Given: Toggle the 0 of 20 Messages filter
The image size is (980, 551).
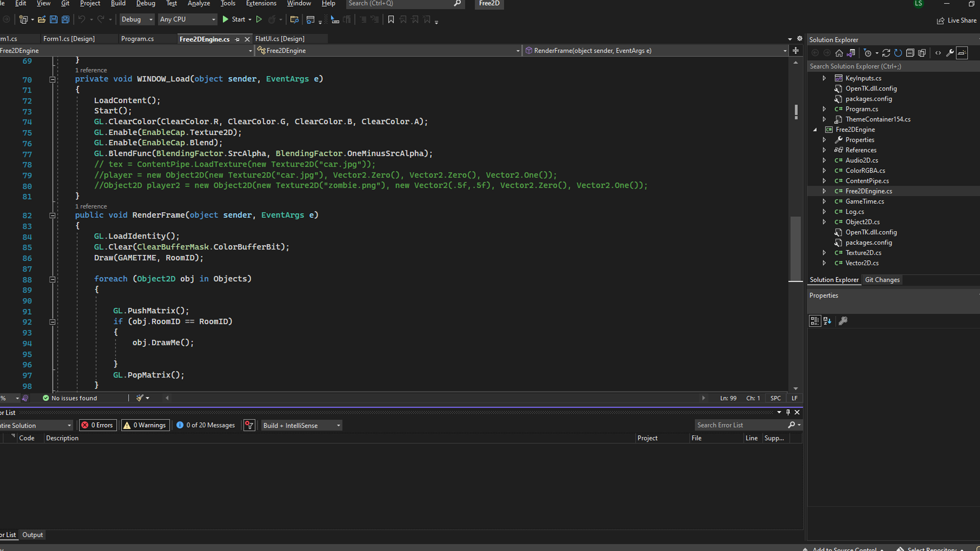Looking at the screenshot, I should 206,425.
